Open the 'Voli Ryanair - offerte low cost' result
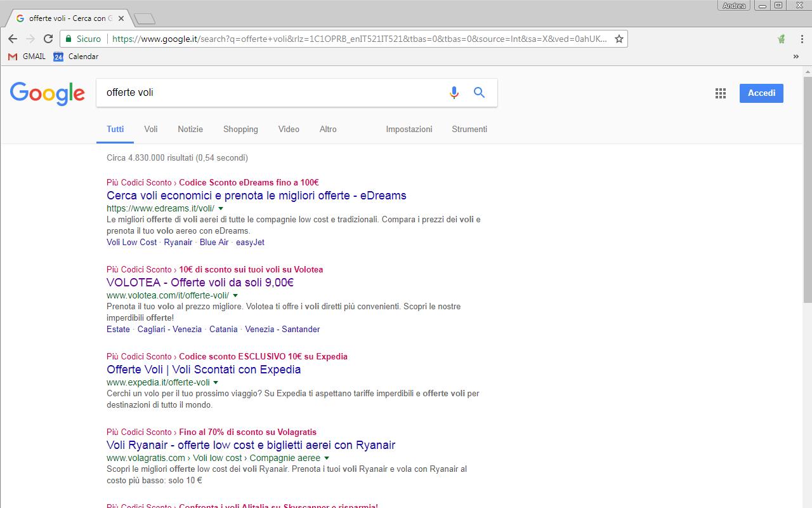This screenshot has height=508, width=812. (251, 445)
